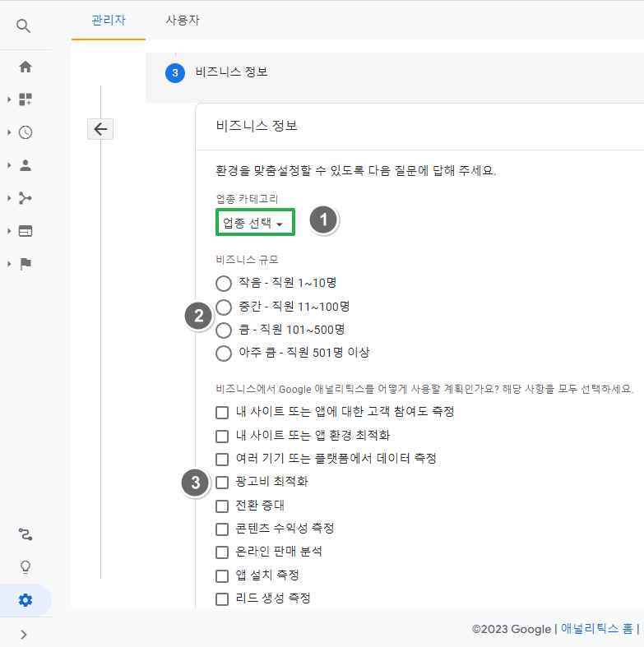
Task: Check the 광고비 최적화 box
Action: (222, 482)
